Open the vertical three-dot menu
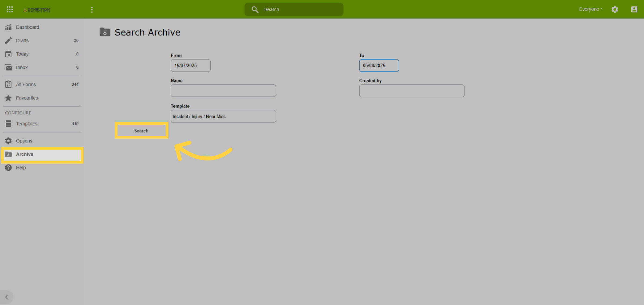644x305 pixels. 92,10
